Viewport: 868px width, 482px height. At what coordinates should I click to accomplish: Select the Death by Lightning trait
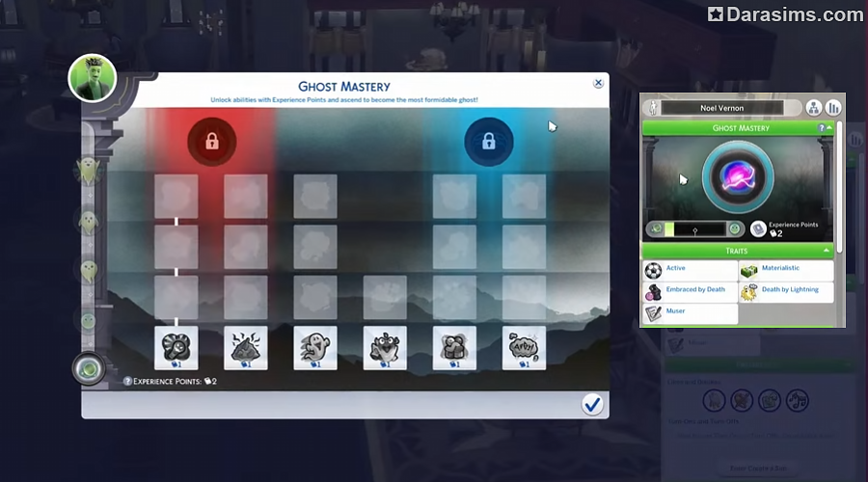[x=786, y=292]
